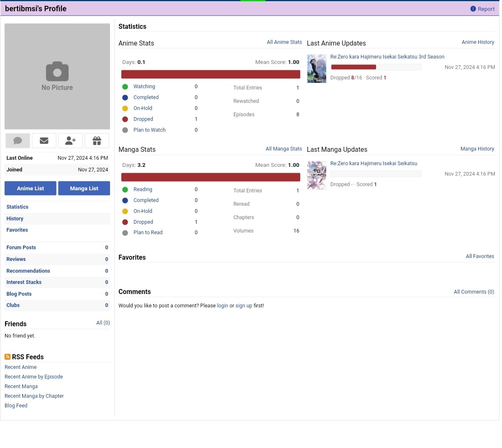Click the login link in Comments
Image resolution: width=502 pixels, height=448 pixels.
coord(223,306)
